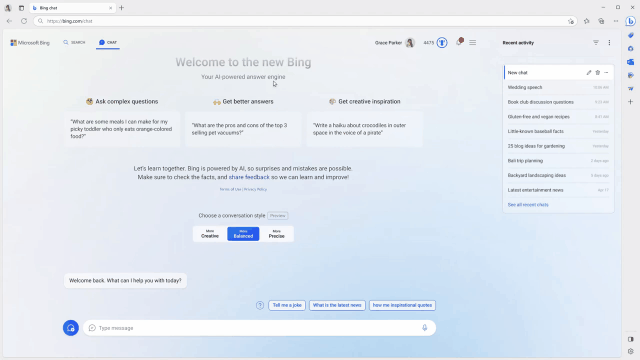Delete New chat using trash icon

pos(598,73)
